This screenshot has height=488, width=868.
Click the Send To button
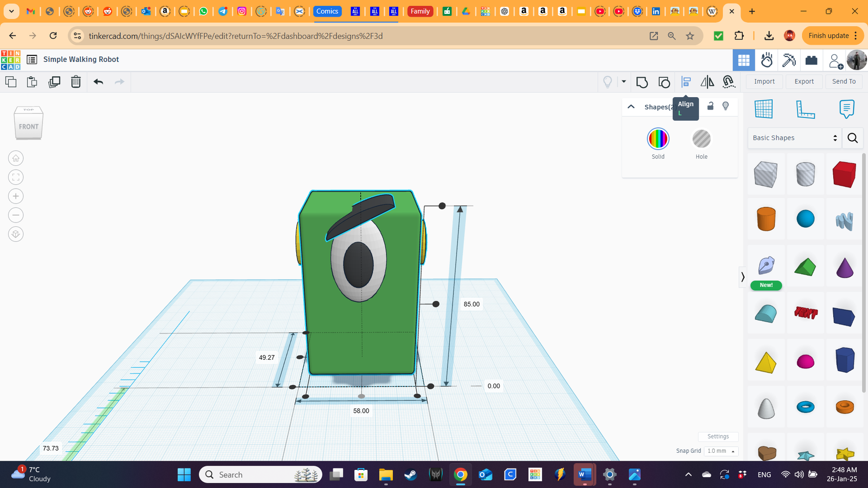tap(844, 81)
